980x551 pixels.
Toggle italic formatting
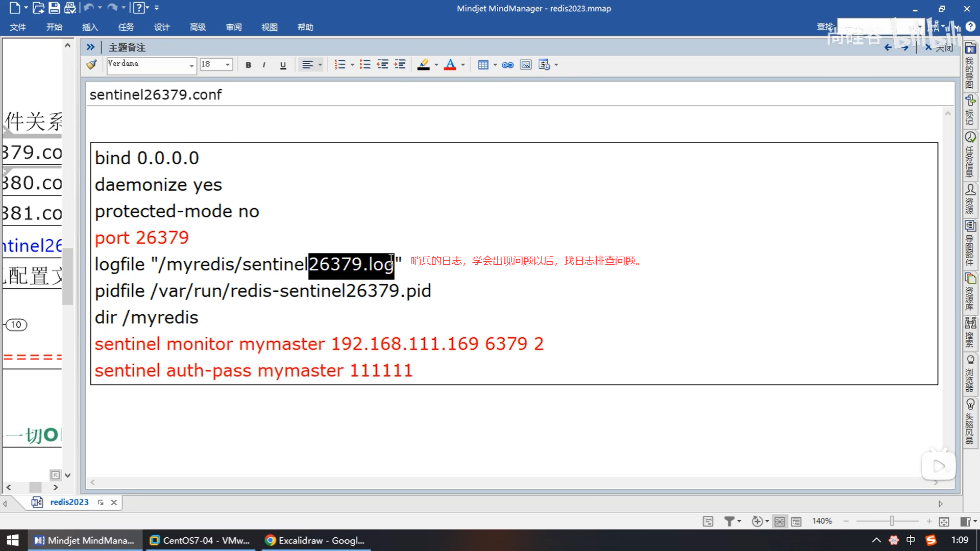264,65
